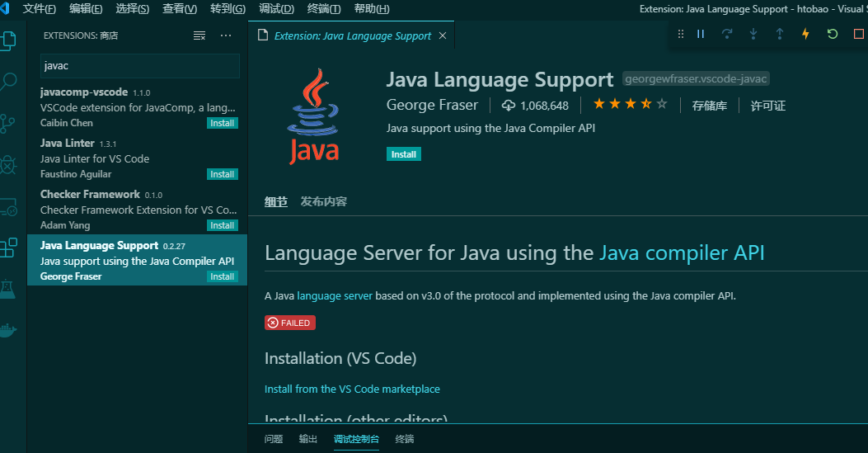
Task: Open Install from the VS Code marketplace link
Action: 352,389
